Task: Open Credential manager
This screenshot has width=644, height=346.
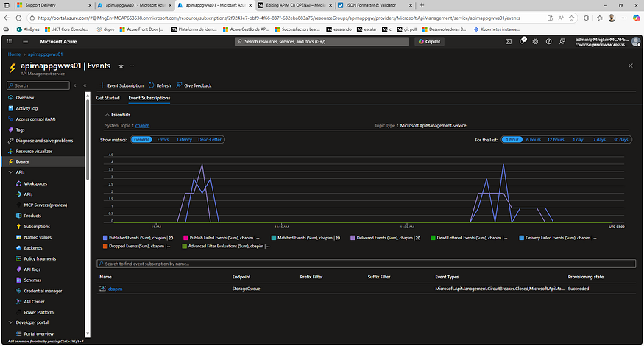Action: click(x=43, y=291)
